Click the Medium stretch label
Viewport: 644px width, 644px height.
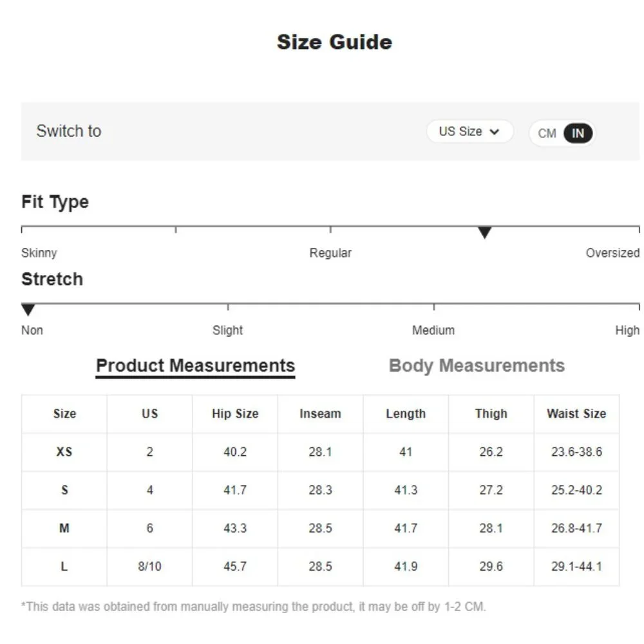tap(433, 330)
